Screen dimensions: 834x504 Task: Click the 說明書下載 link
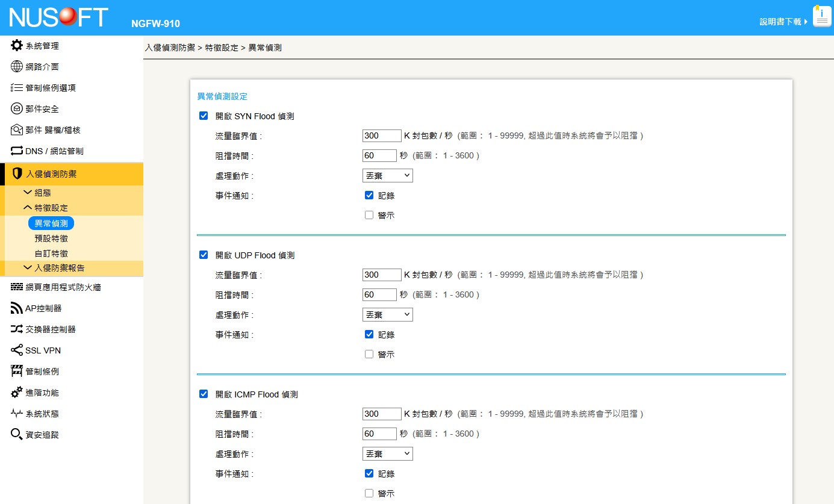780,22
